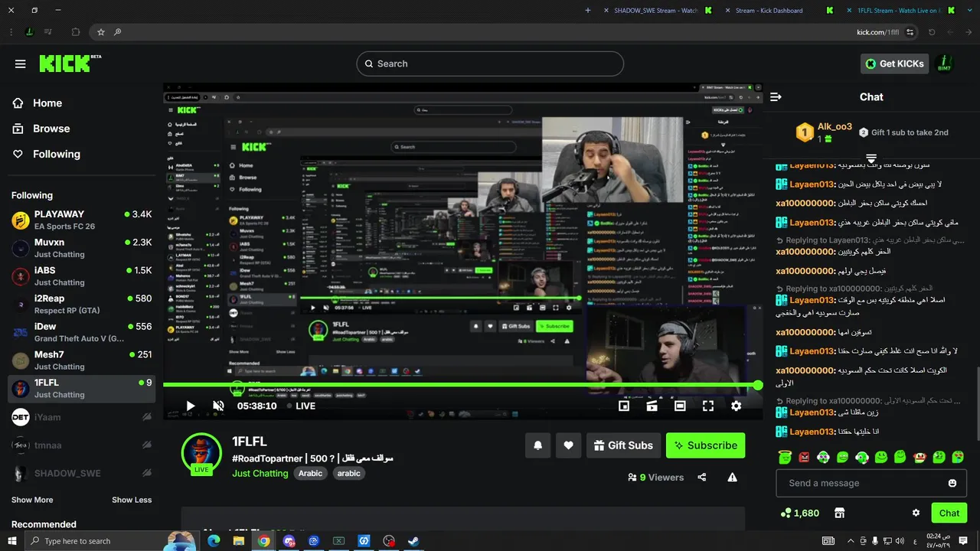Open the hamburger menu beside Kick logo
Screen dimensions: 980x551
20,64
